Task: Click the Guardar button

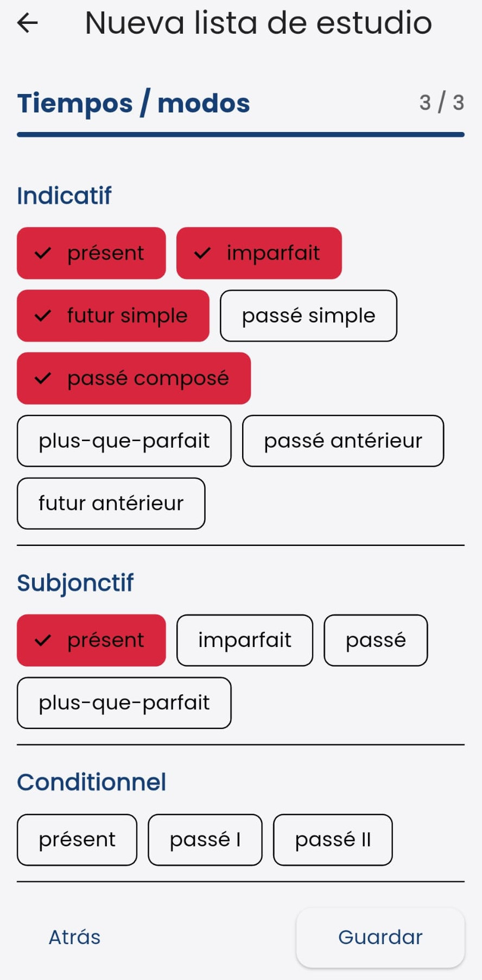Action: tap(380, 938)
